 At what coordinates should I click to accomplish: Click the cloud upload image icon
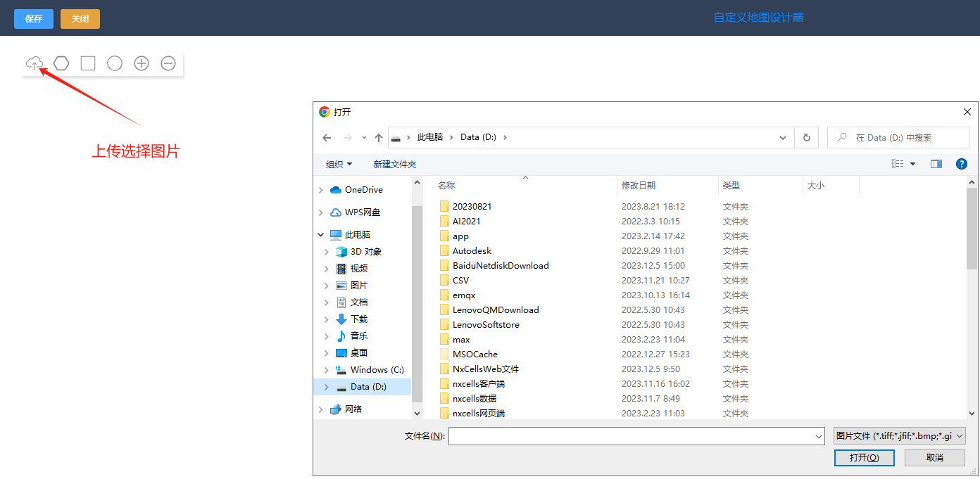[x=34, y=63]
